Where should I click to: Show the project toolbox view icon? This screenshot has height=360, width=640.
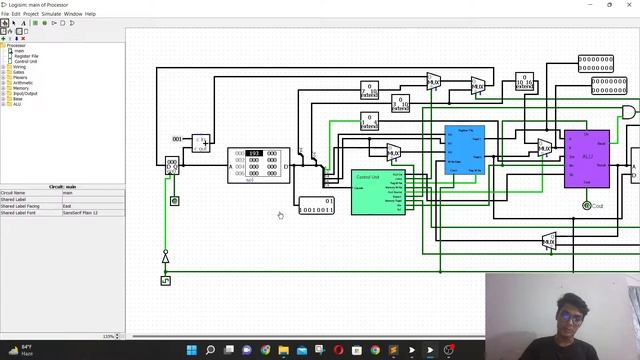pyautogui.click(x=3, y=31)
